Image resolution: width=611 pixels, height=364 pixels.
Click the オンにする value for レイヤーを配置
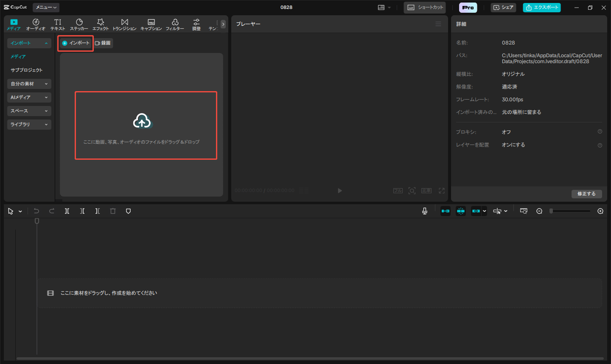coord(513,145)
